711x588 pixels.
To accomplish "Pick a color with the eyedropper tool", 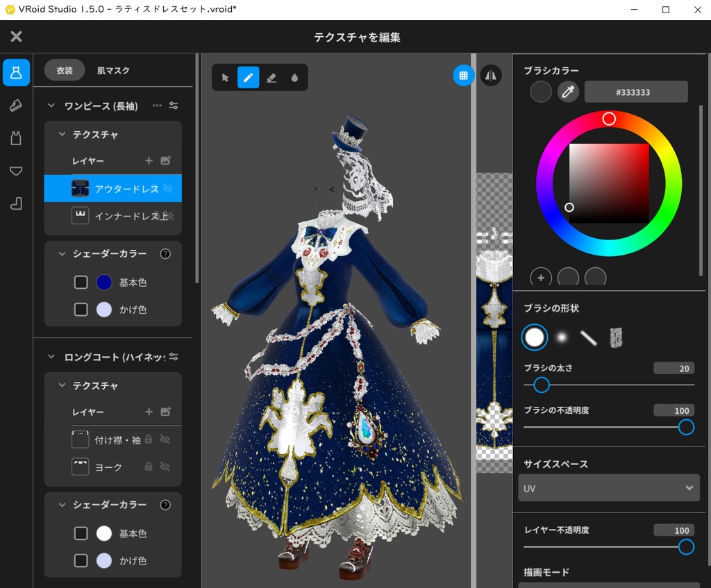I will point(568,91).
